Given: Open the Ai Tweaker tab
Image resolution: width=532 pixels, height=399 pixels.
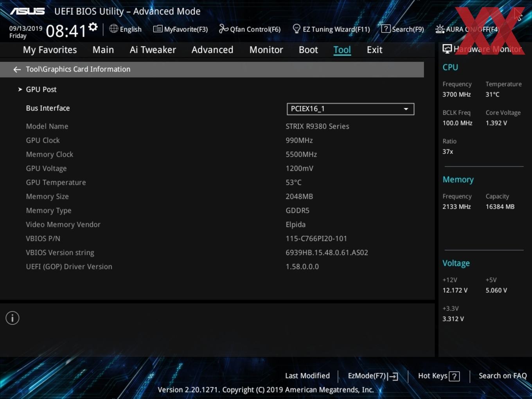Looking at the screenshot, I should (153, 50).
